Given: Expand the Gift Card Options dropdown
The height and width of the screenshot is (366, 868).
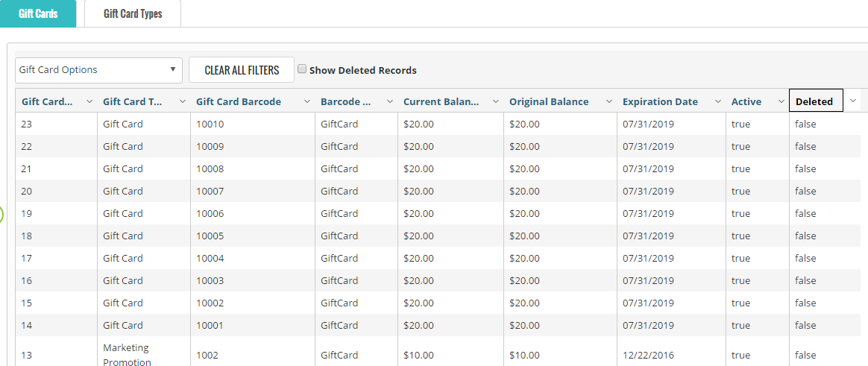Looking at the screenshot, I should [x=98, y=70].
